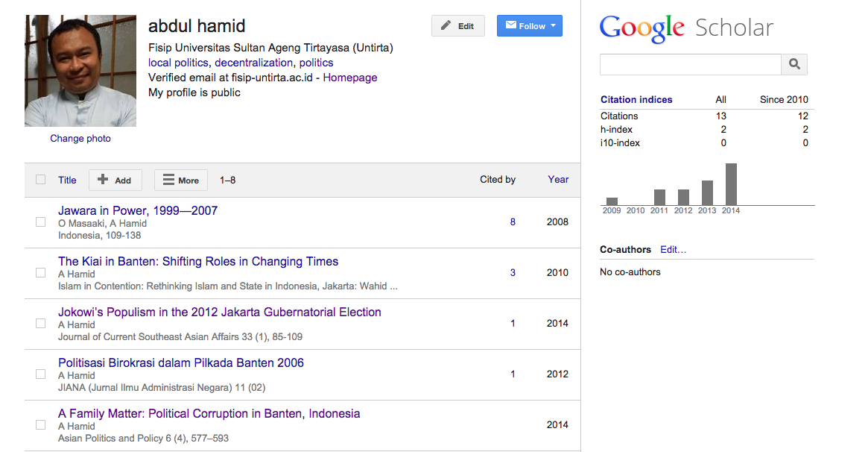Screen dimensions: 868x452
Task: Focus the Google Scholar search field
Action: [x=690, y=64]
